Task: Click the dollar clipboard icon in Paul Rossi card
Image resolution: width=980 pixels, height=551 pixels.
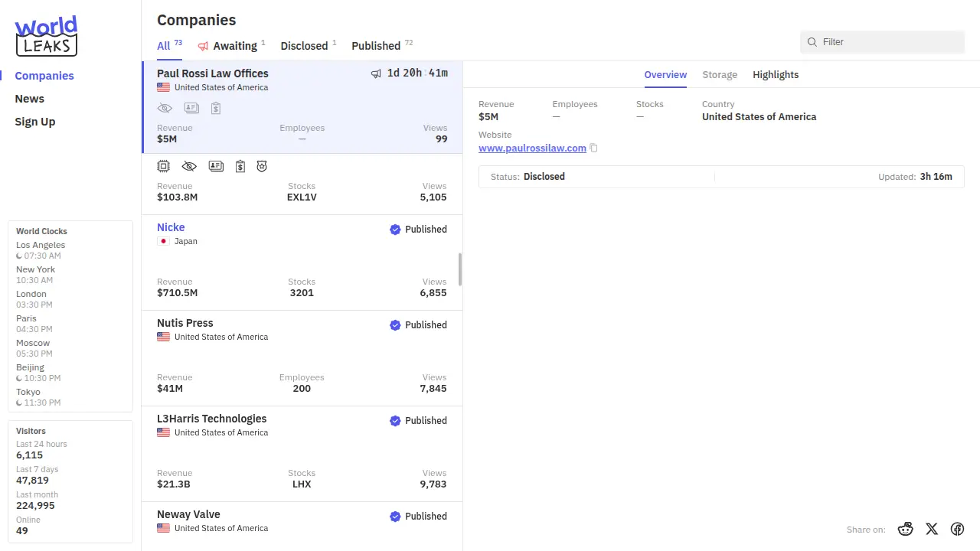Action: tap(216, 108)
